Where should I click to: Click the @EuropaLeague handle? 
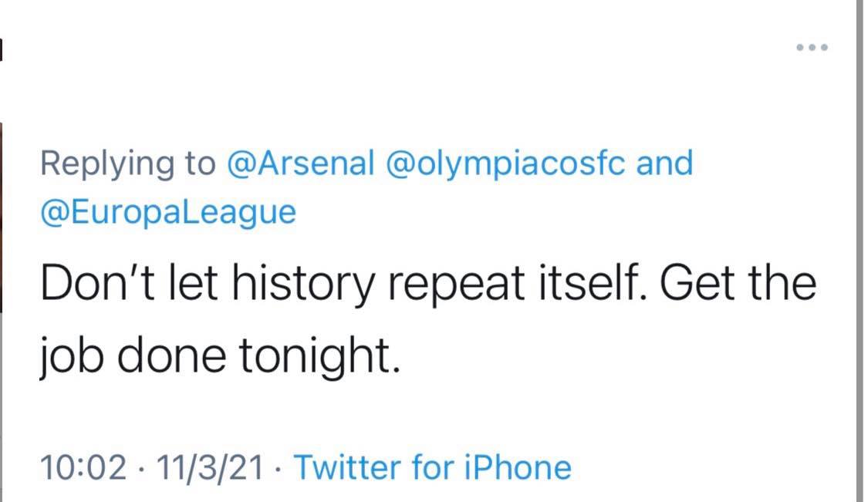(167, 211)
